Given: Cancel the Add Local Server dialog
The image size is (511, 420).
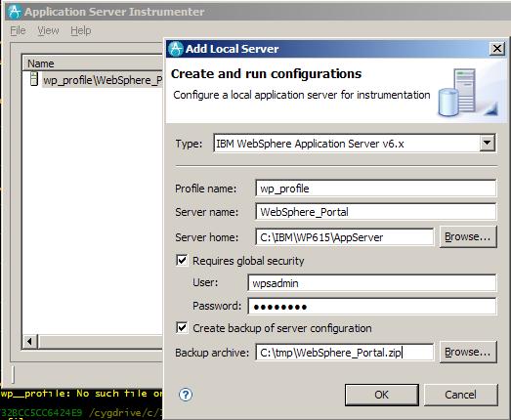Looking at the screenshot, I should [460, 395].
